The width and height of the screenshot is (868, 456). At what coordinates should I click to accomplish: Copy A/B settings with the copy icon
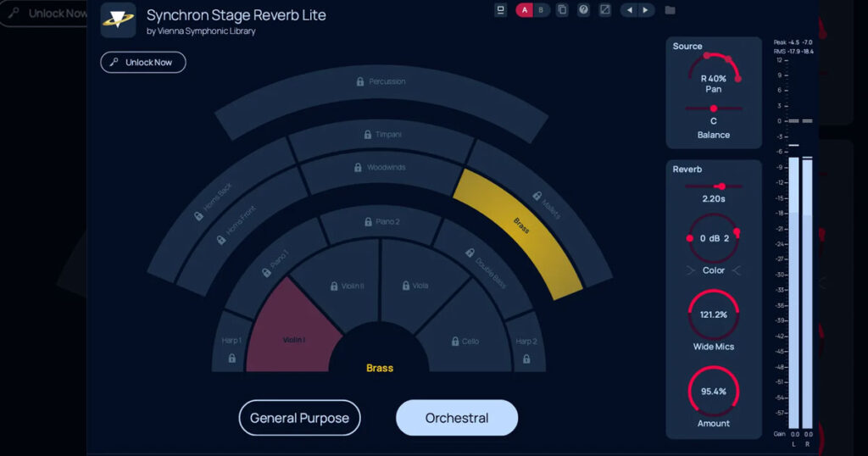[x=561, y=10]
